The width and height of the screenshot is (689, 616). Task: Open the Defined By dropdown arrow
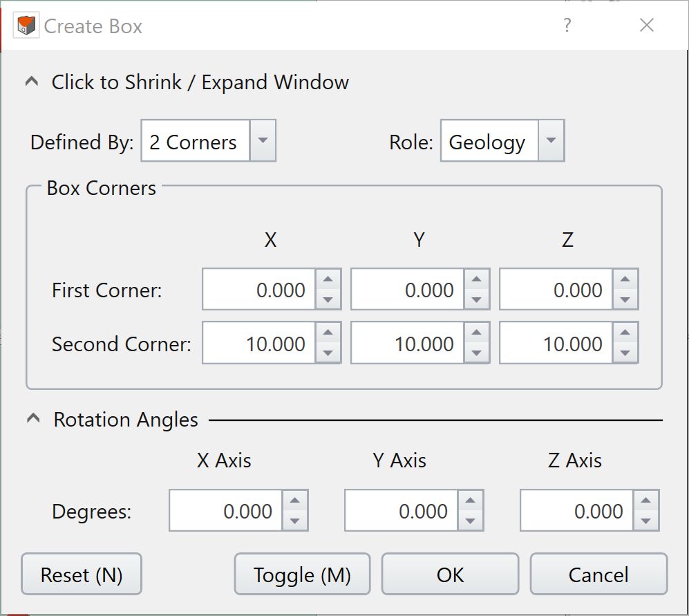263,141
